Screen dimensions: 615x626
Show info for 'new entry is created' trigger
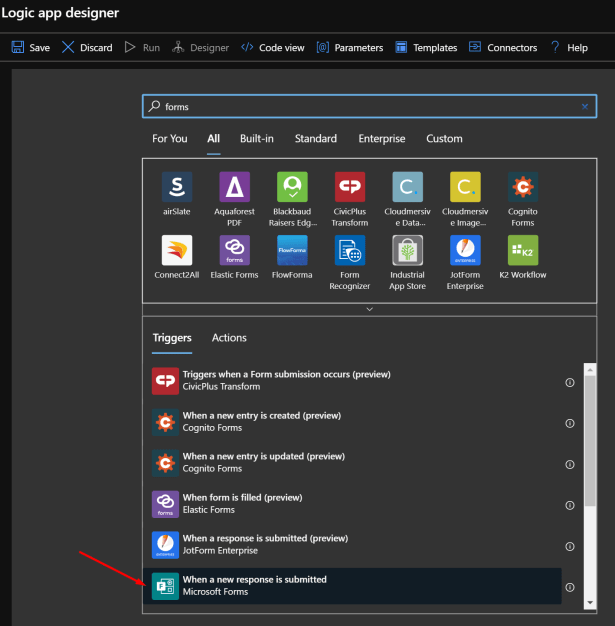point(570,423)
